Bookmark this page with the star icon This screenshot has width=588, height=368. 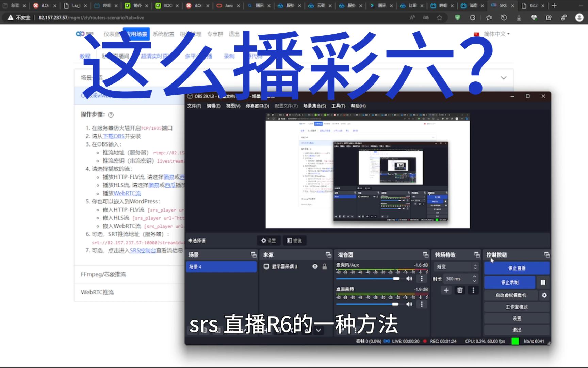pos(440,18)
